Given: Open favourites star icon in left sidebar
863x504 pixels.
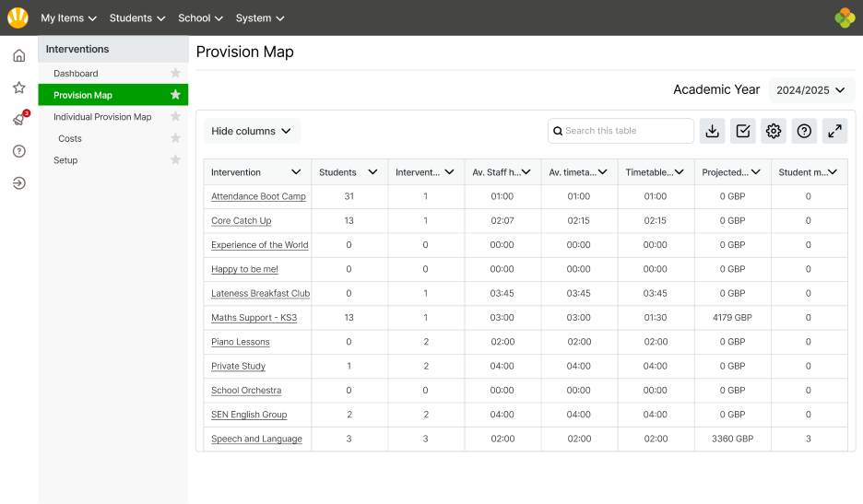Looking at the screenshot, I should click(x=18, y=88).
